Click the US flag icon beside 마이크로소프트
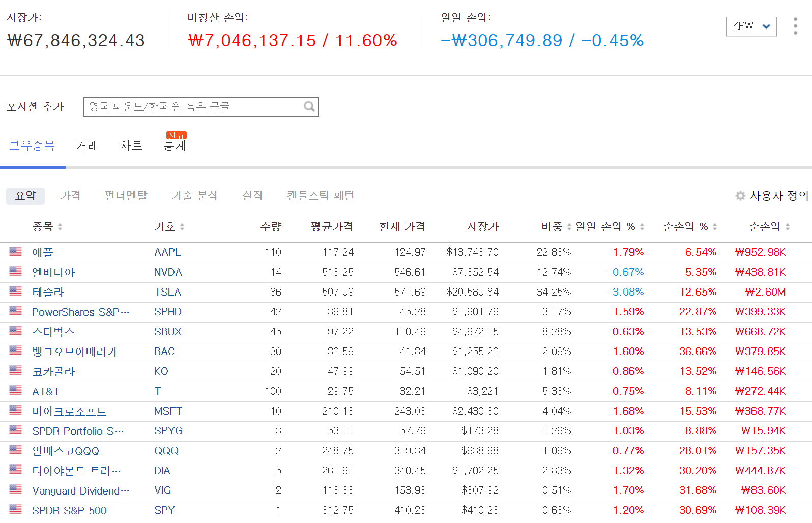 click(16, 410)
